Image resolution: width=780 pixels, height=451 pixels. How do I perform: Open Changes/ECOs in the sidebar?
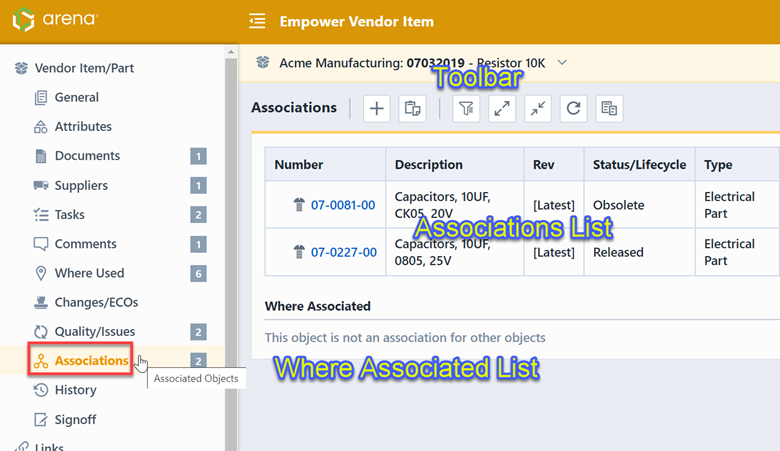click(97, 302)
